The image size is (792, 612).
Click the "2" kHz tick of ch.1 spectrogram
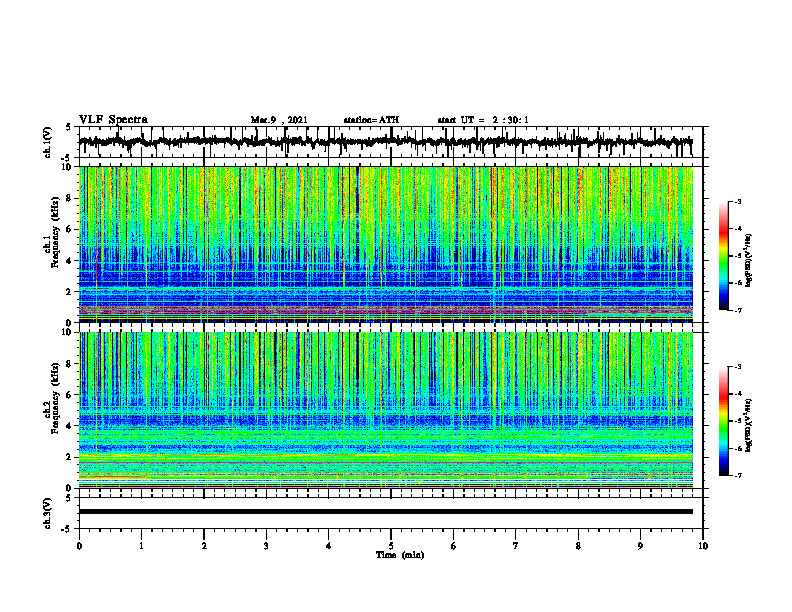pyautogui.click(x=70, y=291)
